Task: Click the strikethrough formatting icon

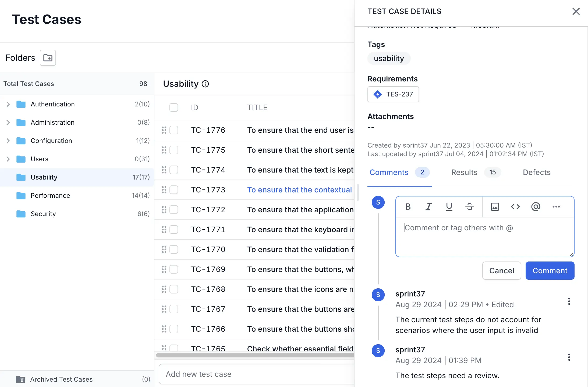Action: [x=469, y=207]
